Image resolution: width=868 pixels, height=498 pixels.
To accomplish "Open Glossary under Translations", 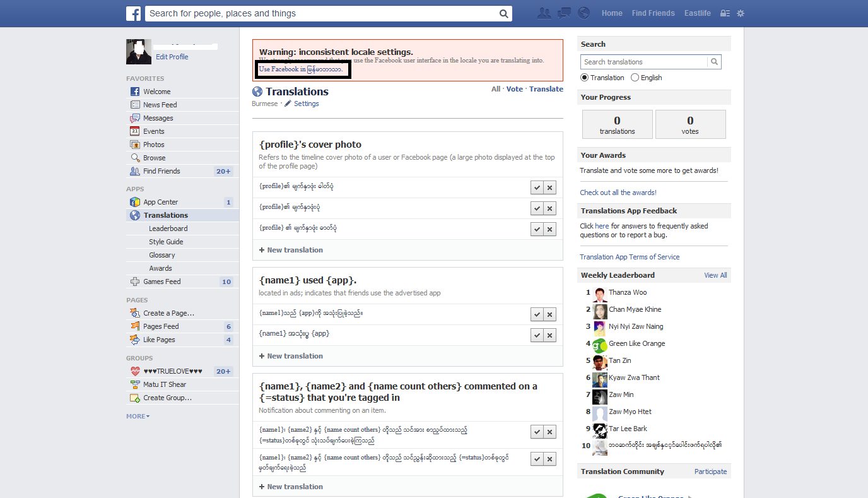I will click(x=162, y=255).
